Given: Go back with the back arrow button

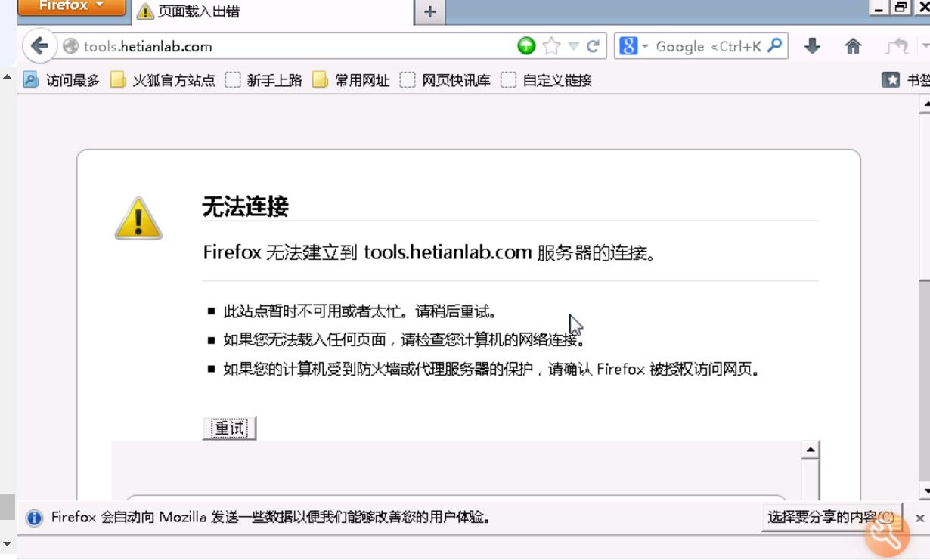Looking at the screenshot, I should (x=39, y=47).
